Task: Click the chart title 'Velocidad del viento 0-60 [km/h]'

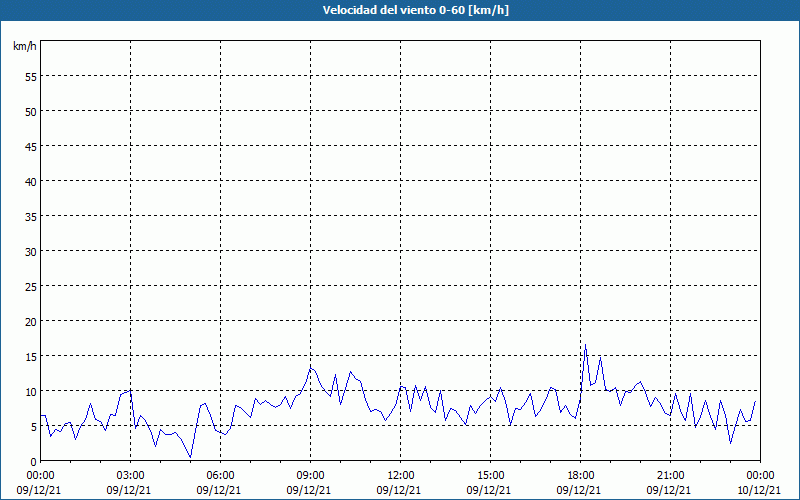Action: click(415, 10)
